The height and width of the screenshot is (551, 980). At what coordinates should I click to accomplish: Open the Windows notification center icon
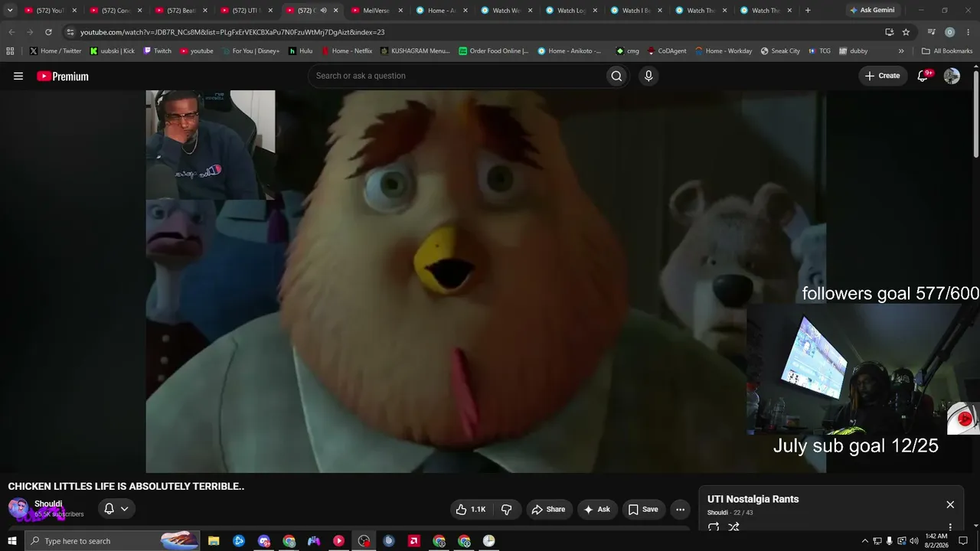tap(963, 541)
